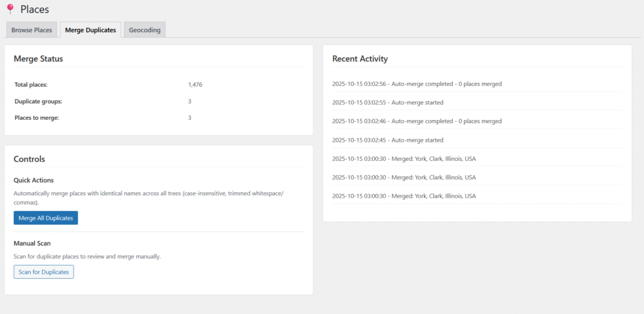Click the Manual Scan subheading
Screen dimensions: 644x314
pyautogui.click(x=32, y=243)
